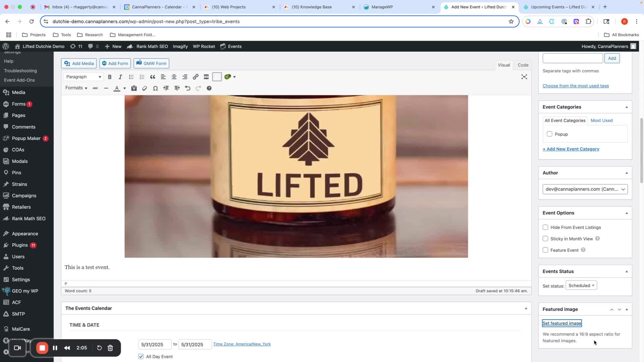
Task: Click the Add Media button
Action: point(79,63)
